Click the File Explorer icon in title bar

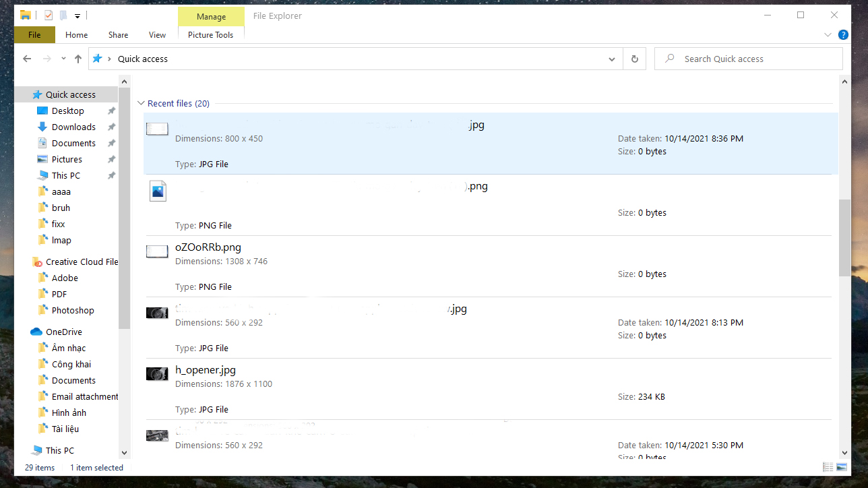point(25,15)
